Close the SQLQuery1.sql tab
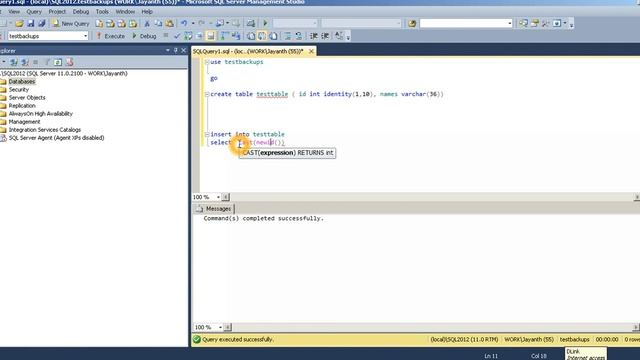Image resolution: width=640 pixels, height=360 pixels. pyautogui.click(x=311, y=51)
